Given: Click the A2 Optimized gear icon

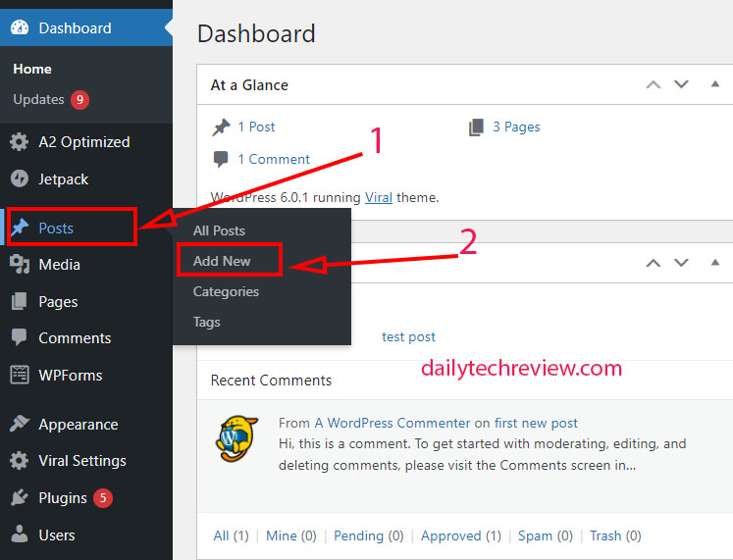Looking at the screenshot, I should (20, 142).
